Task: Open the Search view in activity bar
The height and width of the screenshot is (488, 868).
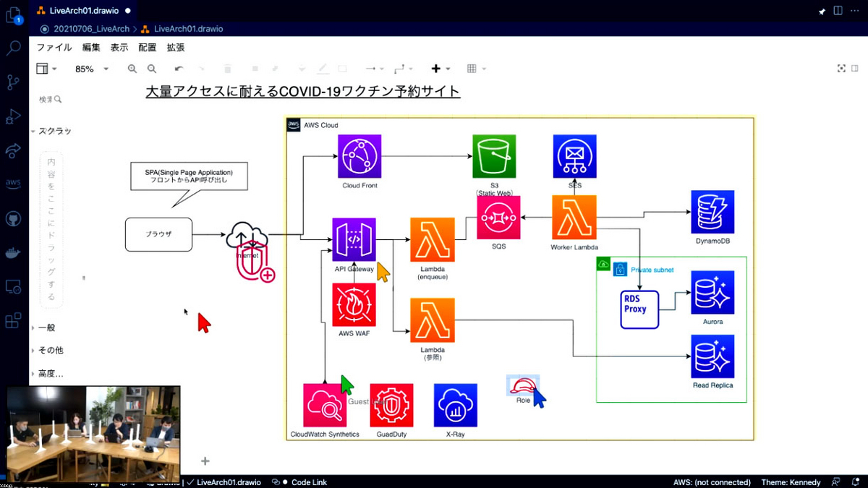Action: (14, 48)
